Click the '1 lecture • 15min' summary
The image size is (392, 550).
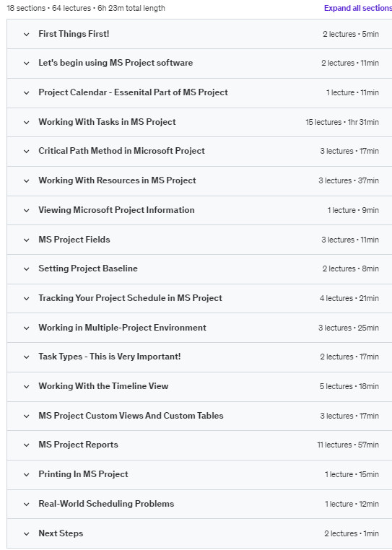[x=352, y=474]
